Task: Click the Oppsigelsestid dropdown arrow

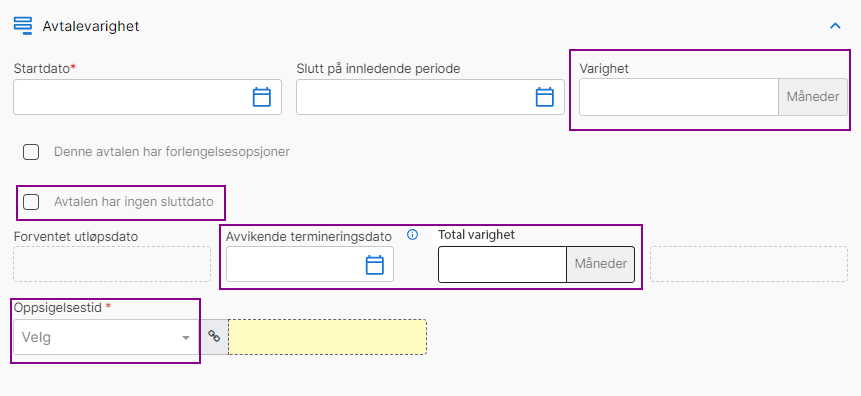Action: pyautogui.click(x=186, y=338)
